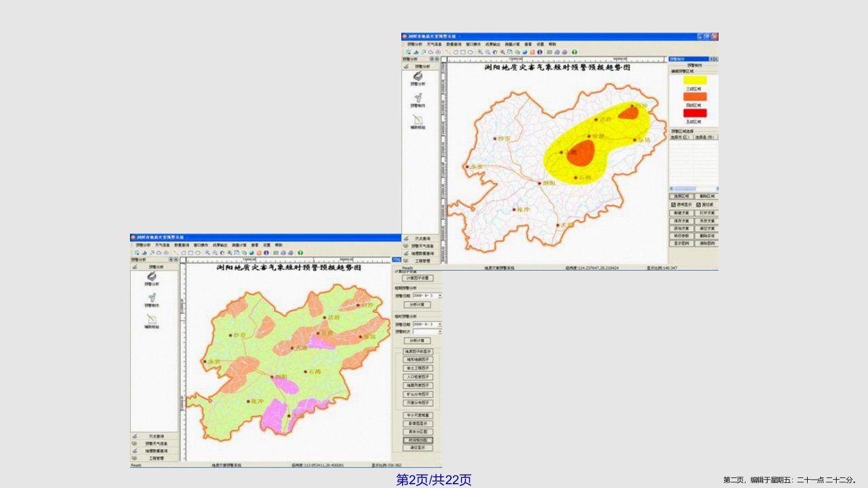Click the globe icon in upper window toolbar
868x488 pixels.
pos(525,52)
